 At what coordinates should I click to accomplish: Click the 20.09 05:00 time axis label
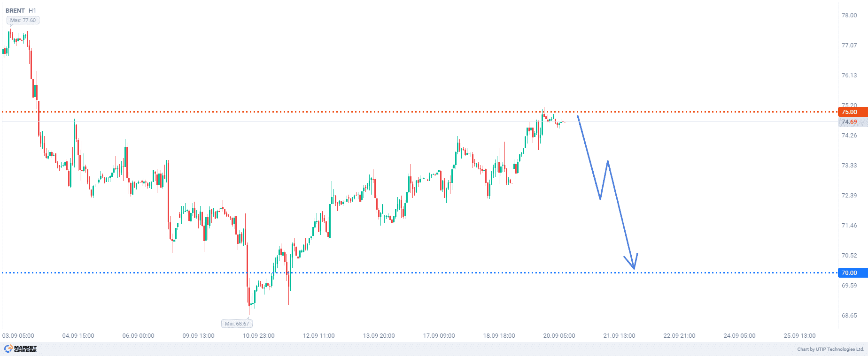coord(559,336)
